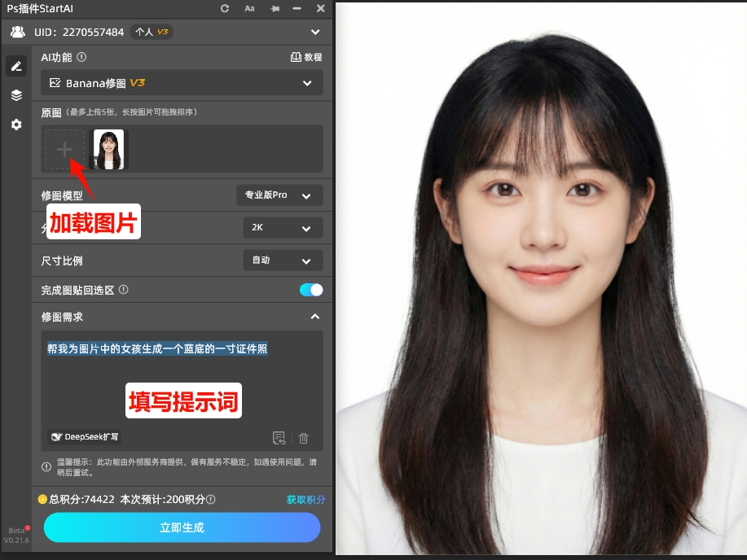Open the layers panel from the sidebar
The image size is (747, 560).
pos(16,94)
